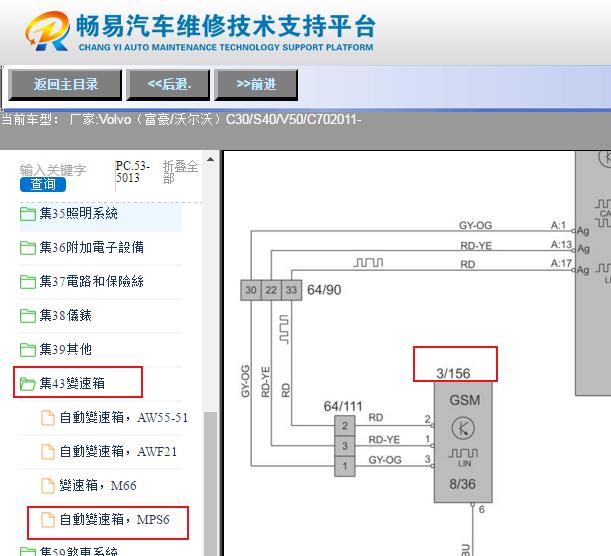This screenshot has width=611, height=556.
Task: Open the 集35照明系統 folder icon
Action: 28,214
